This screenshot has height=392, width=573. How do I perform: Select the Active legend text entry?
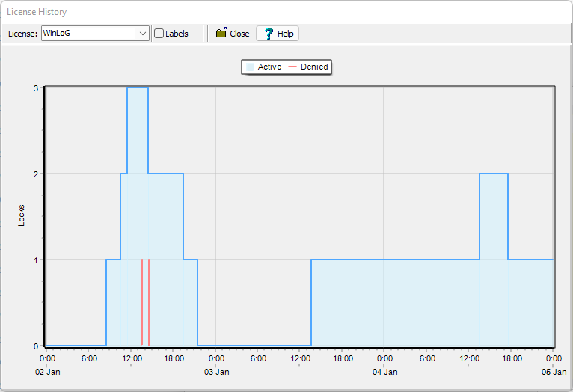pyautogui.click(x=269, y=67)
